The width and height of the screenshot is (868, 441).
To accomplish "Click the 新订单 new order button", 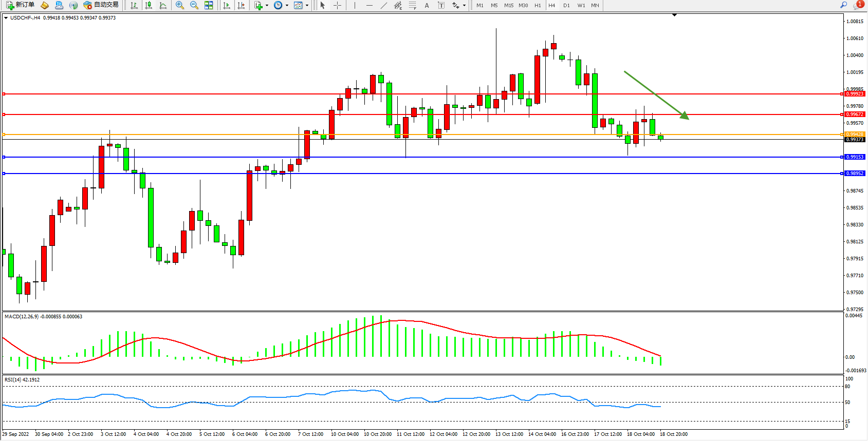I will tap(21, 5).
